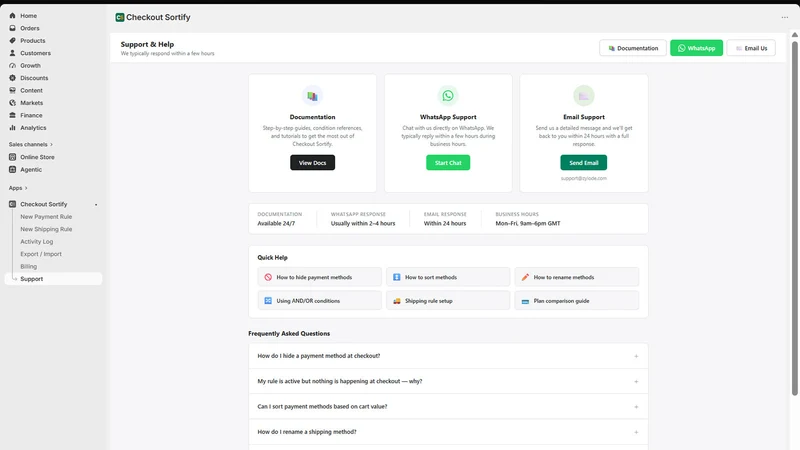Viewport: 800px width, 450px height.
Task: Click the Growth icon in sidebar
Action: coord(12,65)
